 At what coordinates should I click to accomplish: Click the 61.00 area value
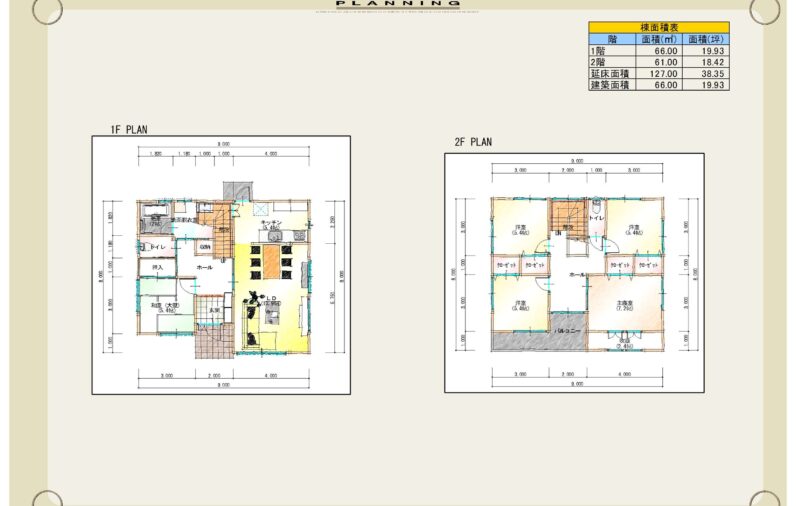666,62
